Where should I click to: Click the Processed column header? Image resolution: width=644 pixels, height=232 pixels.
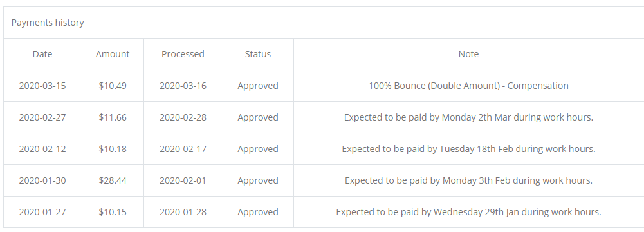pos(183,54)
